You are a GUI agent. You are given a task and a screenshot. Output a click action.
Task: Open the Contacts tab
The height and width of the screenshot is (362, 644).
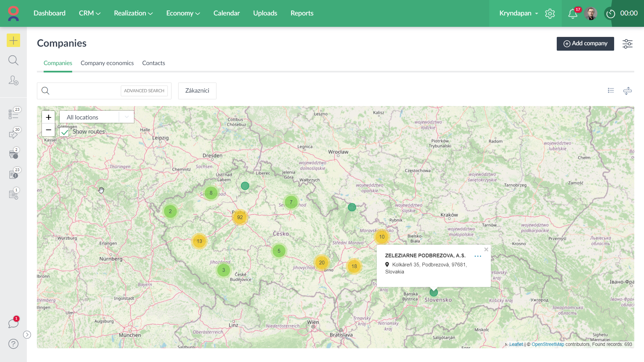[x=153, y=63]
